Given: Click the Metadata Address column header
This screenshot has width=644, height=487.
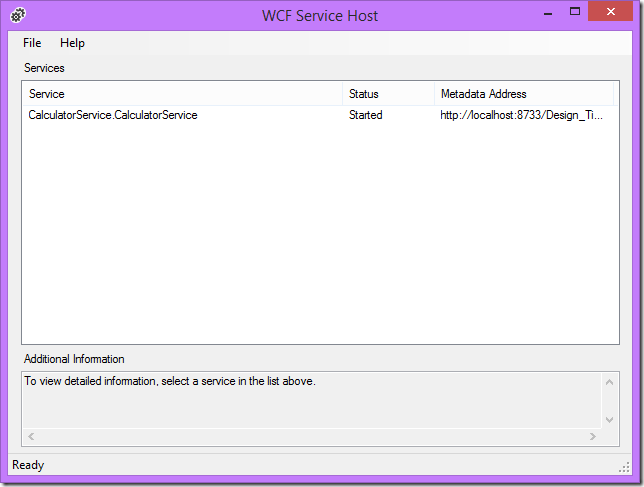Looking at the screenshot, I should (x=524, y=94).
